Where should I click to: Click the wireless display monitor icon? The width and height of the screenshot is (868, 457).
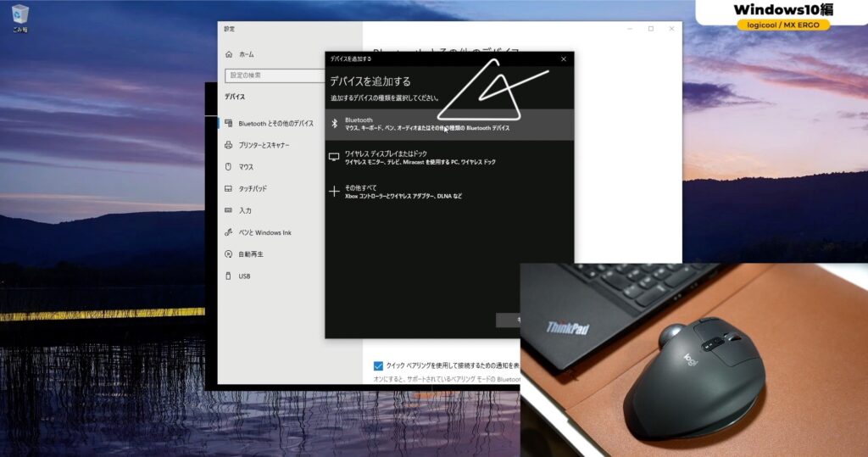click(x=334, y=158)
